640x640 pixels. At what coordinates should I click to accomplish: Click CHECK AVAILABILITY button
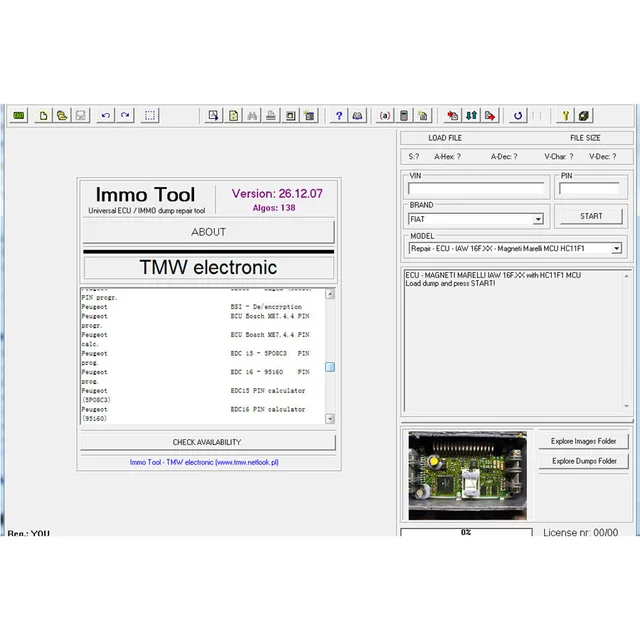coord(207,442)
